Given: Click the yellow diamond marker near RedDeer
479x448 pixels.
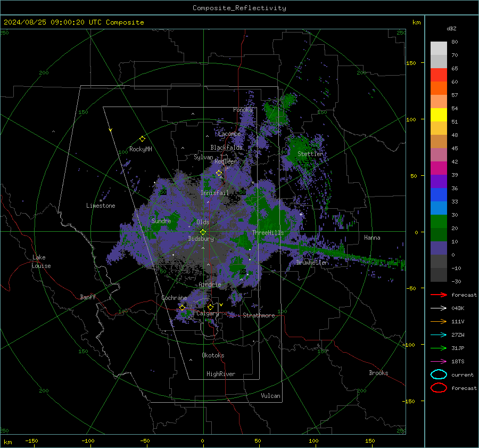Looking at the screenshot, I should pos(219,173).
